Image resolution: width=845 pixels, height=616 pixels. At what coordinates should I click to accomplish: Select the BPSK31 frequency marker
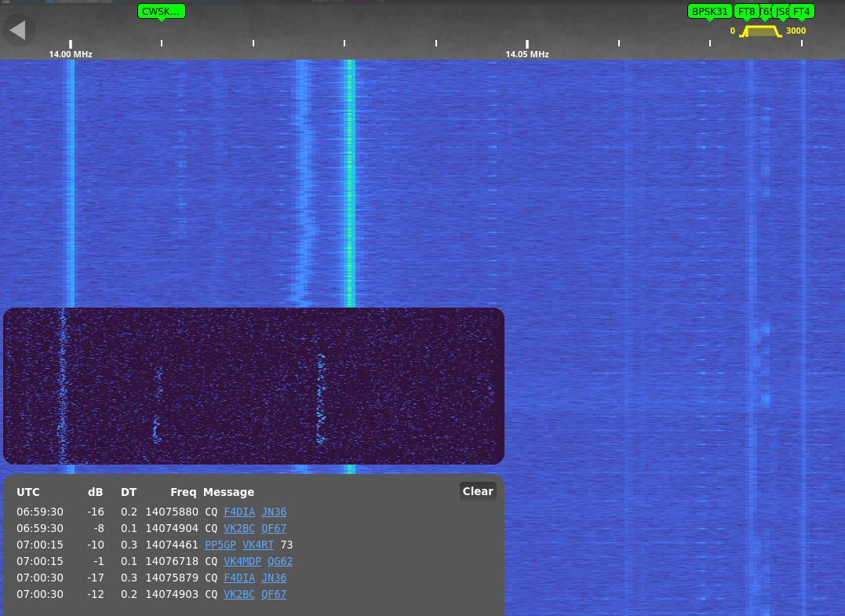pos(709,11)
